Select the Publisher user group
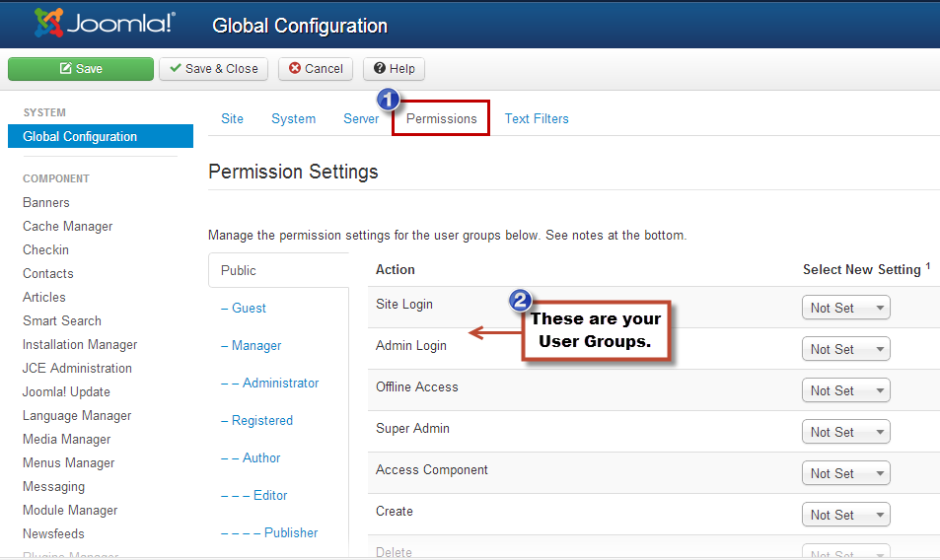The height and width of the screenshot is (560, 940). coord(269,532)
